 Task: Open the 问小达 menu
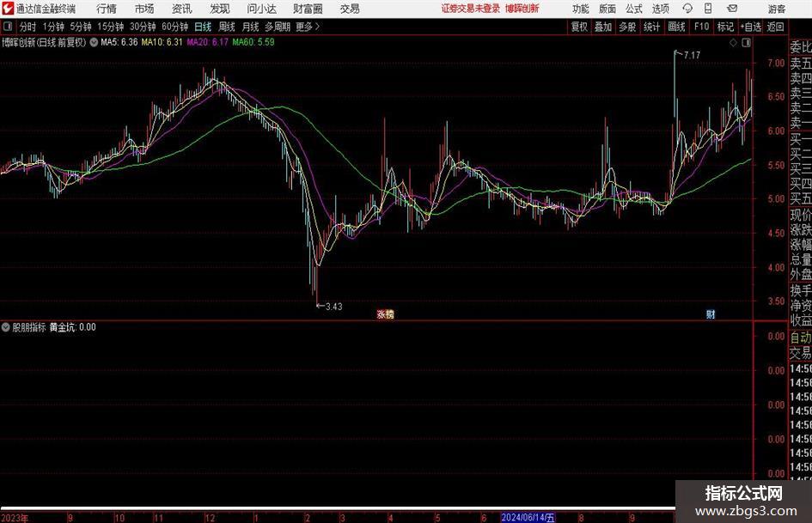point(261,9)
